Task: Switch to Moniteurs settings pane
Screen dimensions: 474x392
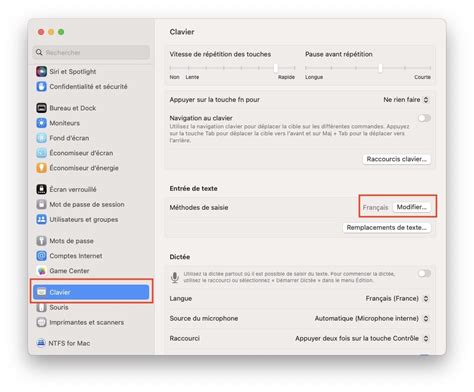Action: pos(91,123)
